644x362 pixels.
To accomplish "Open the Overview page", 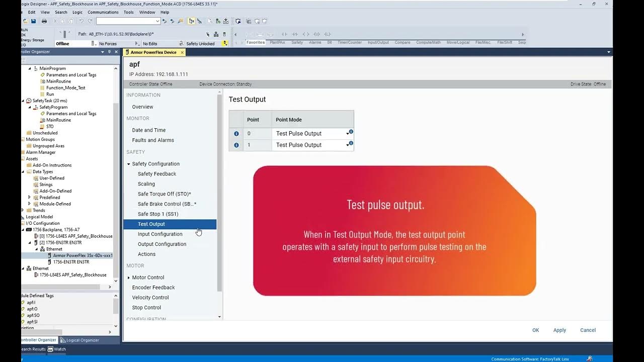I will pyautogui.click(x=142, y=107).
